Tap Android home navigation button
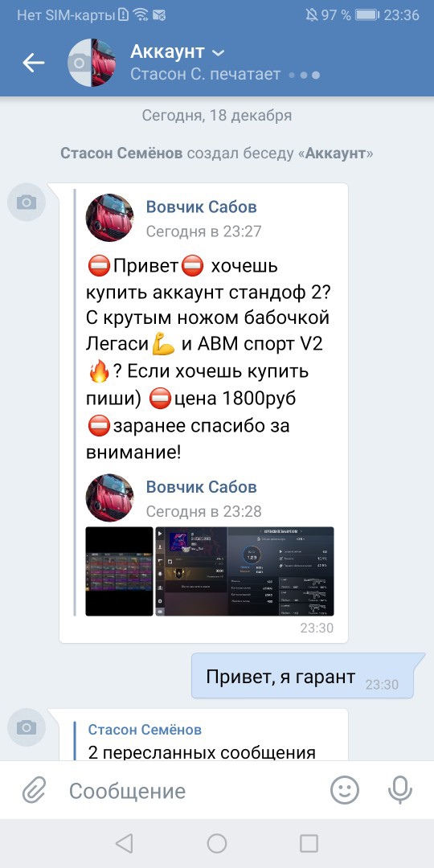Screen dimensions: 434x868 tap(217, 844)
